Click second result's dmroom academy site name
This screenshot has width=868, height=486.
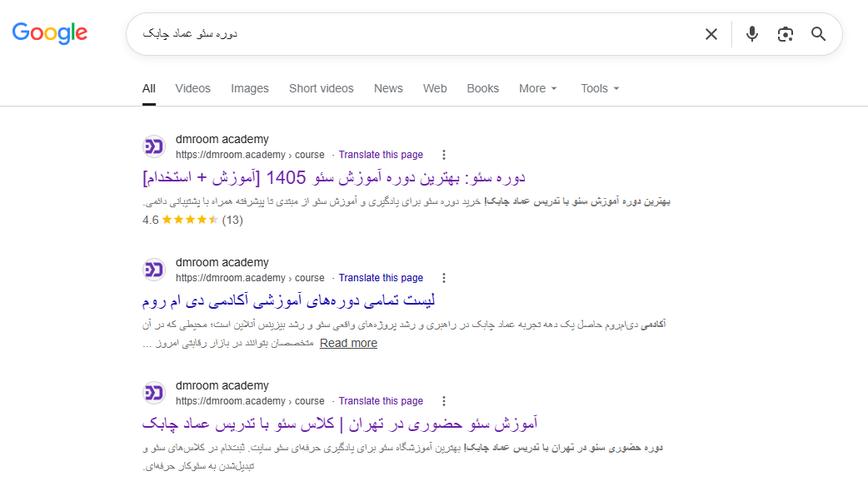pyautogui.click(x=222, y=263)
